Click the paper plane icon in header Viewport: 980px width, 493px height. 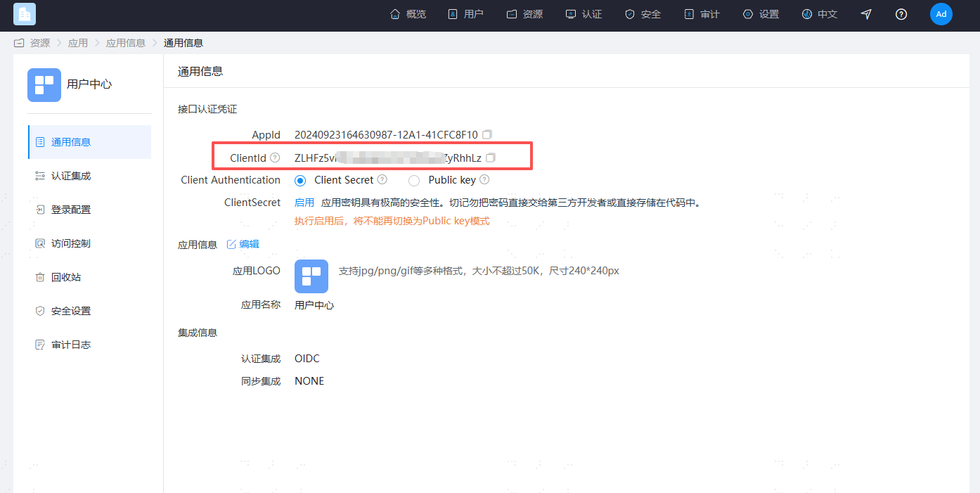coord(866,14)
